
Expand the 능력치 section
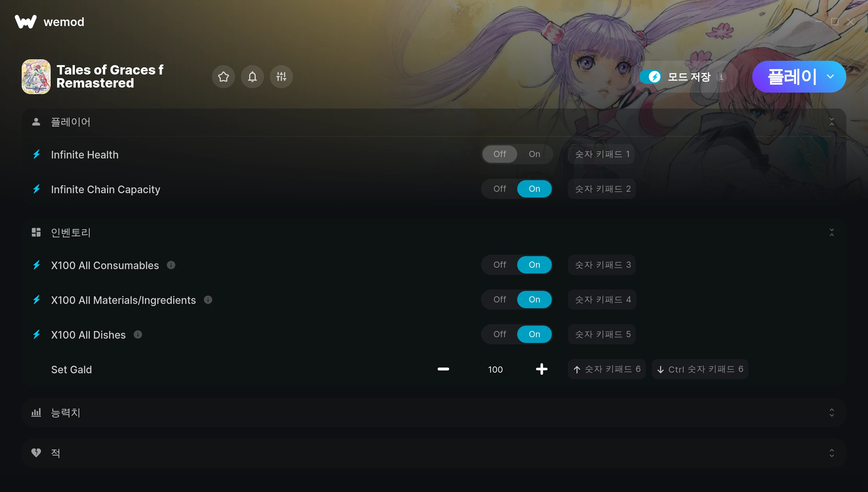[x=832, y=413]
